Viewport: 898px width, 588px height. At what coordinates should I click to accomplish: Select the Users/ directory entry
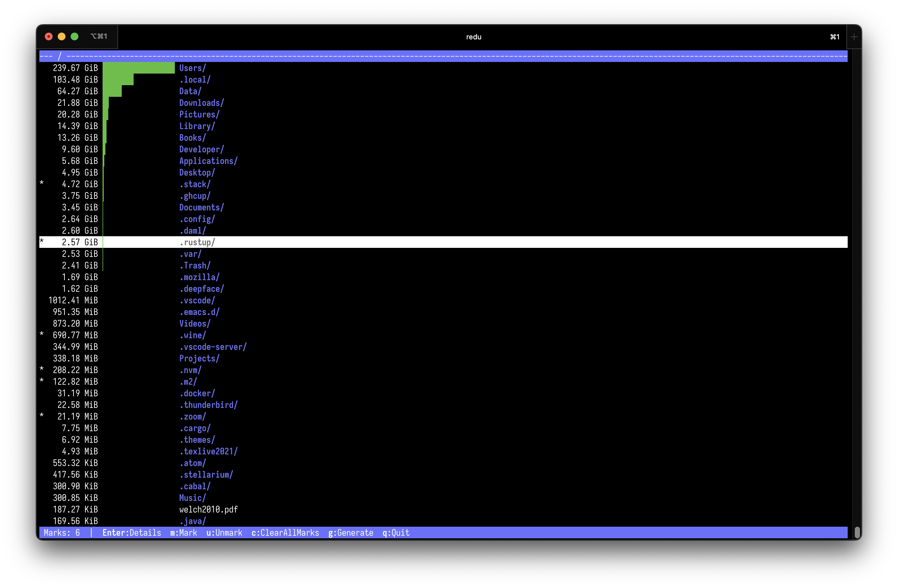(x=193, y=68)
